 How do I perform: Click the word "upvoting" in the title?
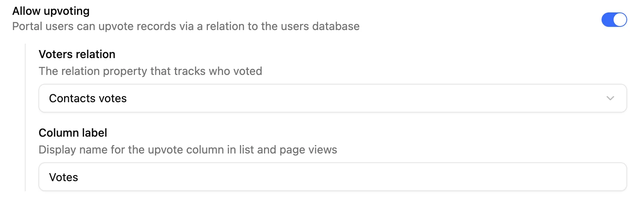(x=66, y=11)
